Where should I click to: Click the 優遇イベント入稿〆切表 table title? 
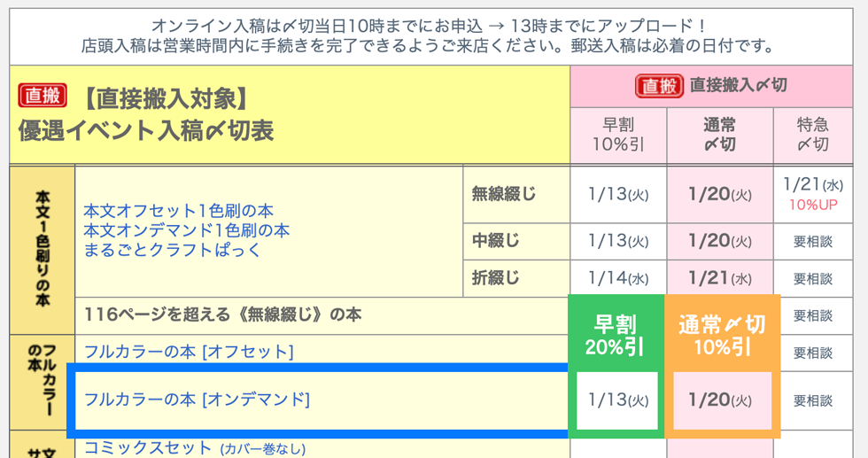point(146,131)
